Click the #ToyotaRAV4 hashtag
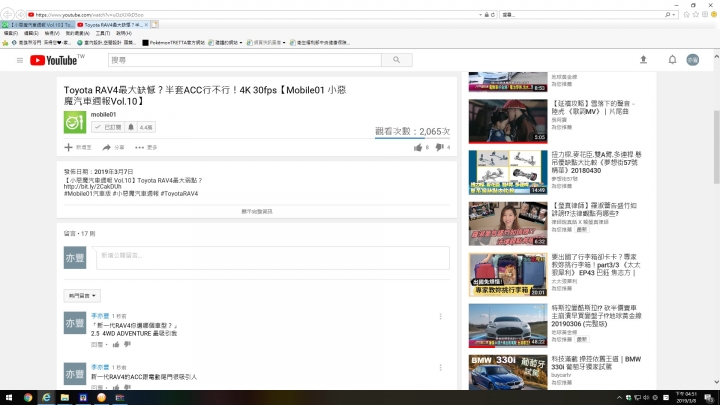 click(180, 194)
